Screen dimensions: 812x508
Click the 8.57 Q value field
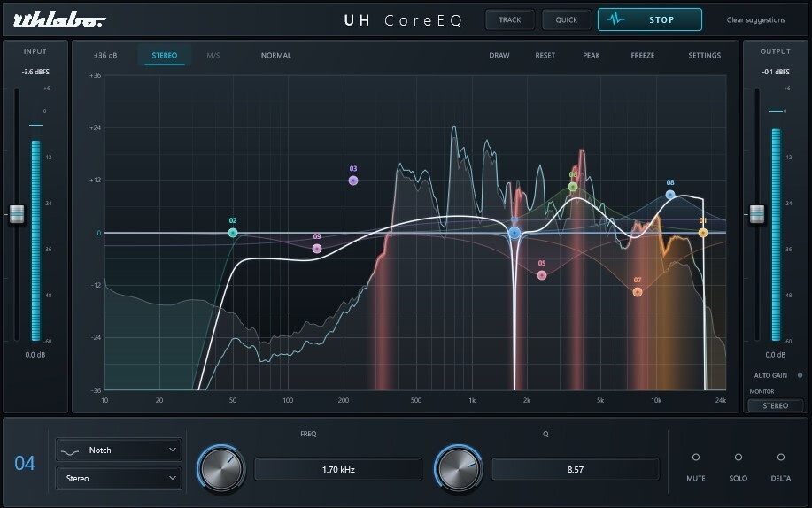pyautogui.click(x=576, y=470)
